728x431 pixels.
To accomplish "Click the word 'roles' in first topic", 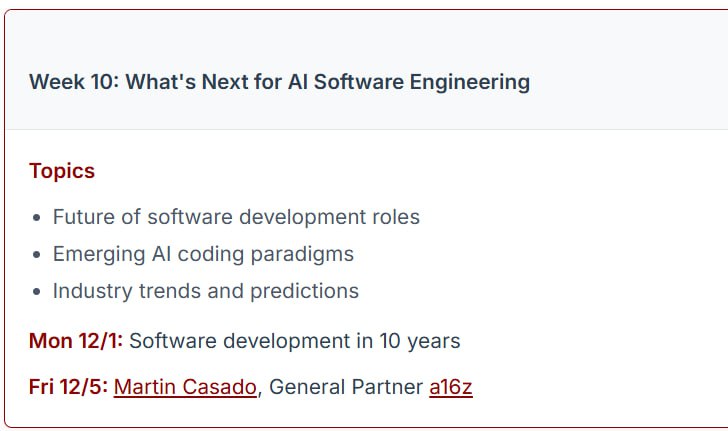I will (x=394, y=217).
